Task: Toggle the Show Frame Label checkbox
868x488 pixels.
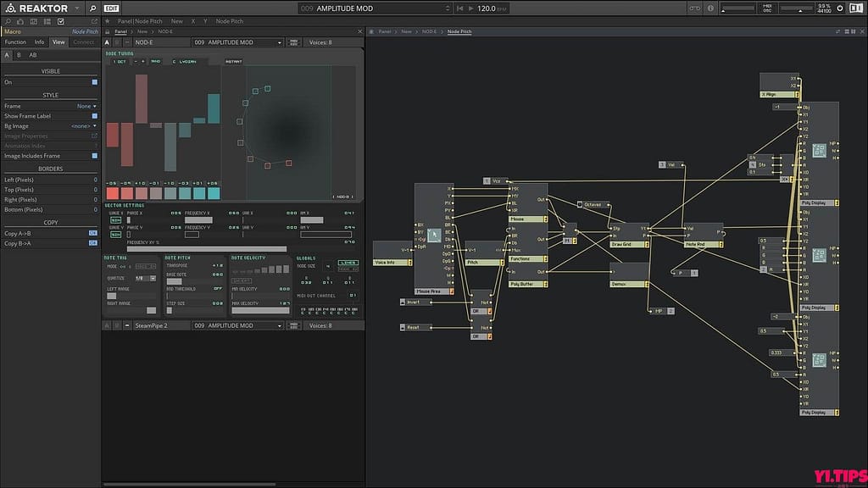Action: pos(94,116)
